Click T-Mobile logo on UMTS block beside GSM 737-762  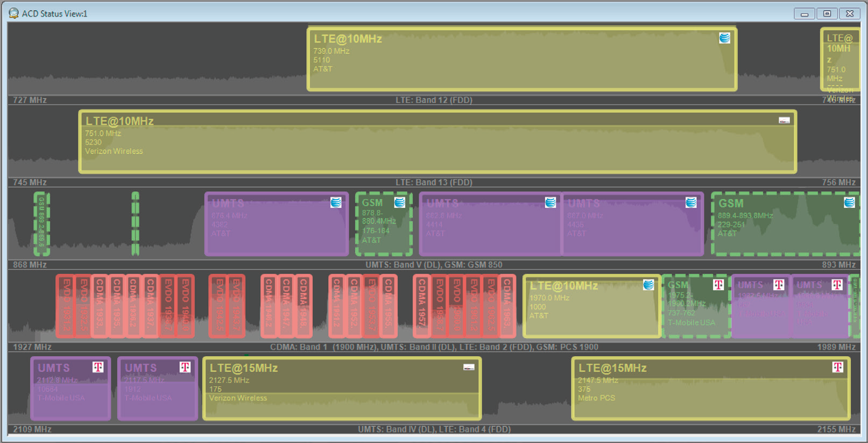pos(779,285)
